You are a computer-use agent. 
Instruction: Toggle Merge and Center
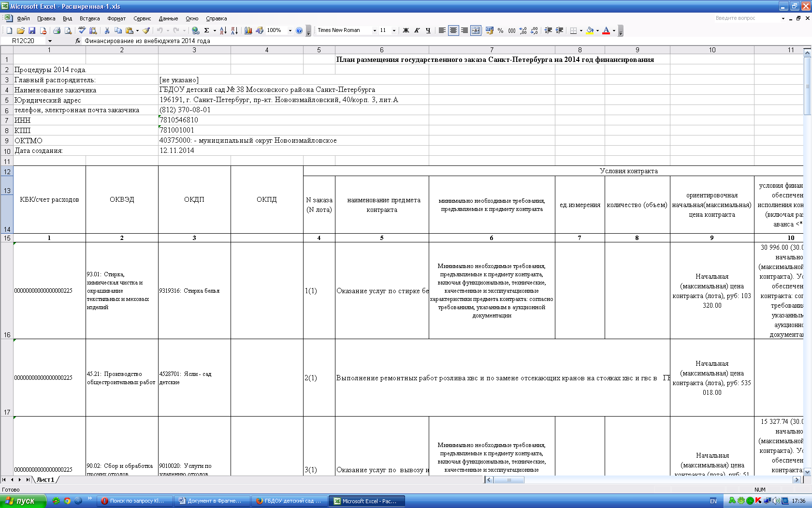(x=476, y=30)
